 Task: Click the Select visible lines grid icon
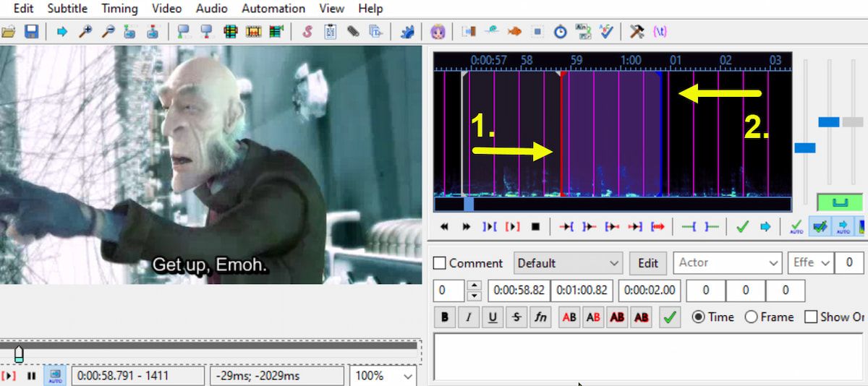[231, 32]
